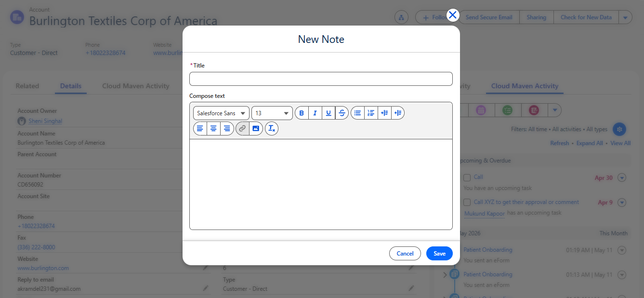Toggle italic formatting in note editor
644x298 pixels.
click(x=315, y=113)
